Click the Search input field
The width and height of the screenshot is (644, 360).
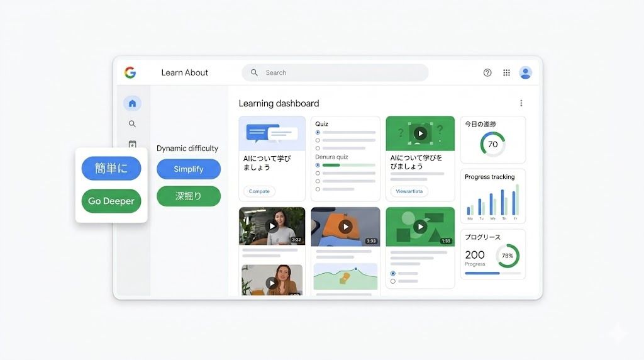[335, 73]
